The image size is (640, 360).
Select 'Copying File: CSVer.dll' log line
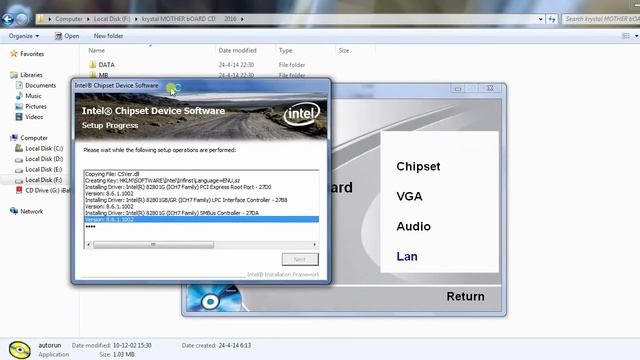point(112,174)
